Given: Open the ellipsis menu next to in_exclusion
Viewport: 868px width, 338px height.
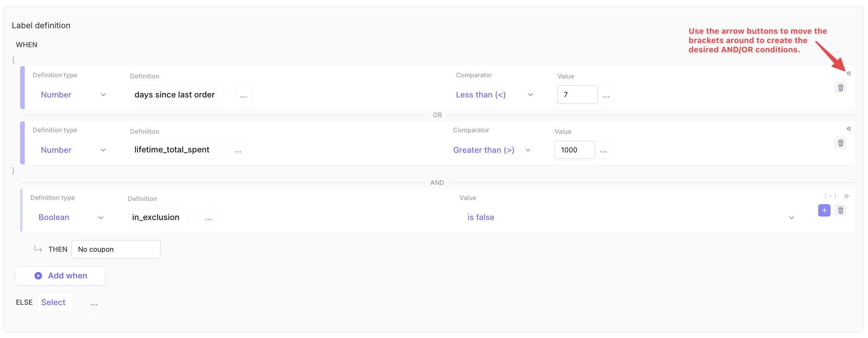Looking at the screenshot, I should 208,217.
